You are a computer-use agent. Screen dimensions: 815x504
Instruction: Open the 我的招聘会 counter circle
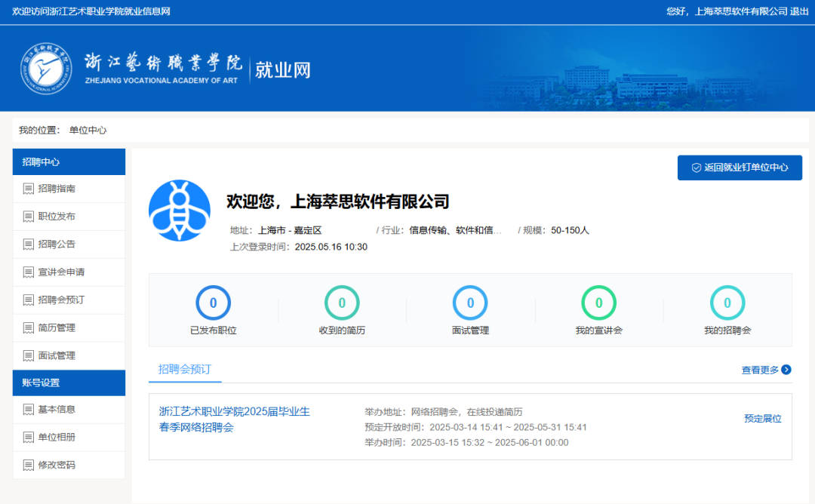[727, 303]
